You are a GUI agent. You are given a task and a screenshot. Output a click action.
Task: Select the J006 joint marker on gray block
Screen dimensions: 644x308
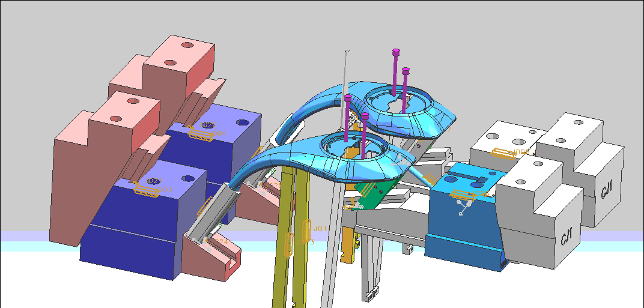click(x=503, y=153)
